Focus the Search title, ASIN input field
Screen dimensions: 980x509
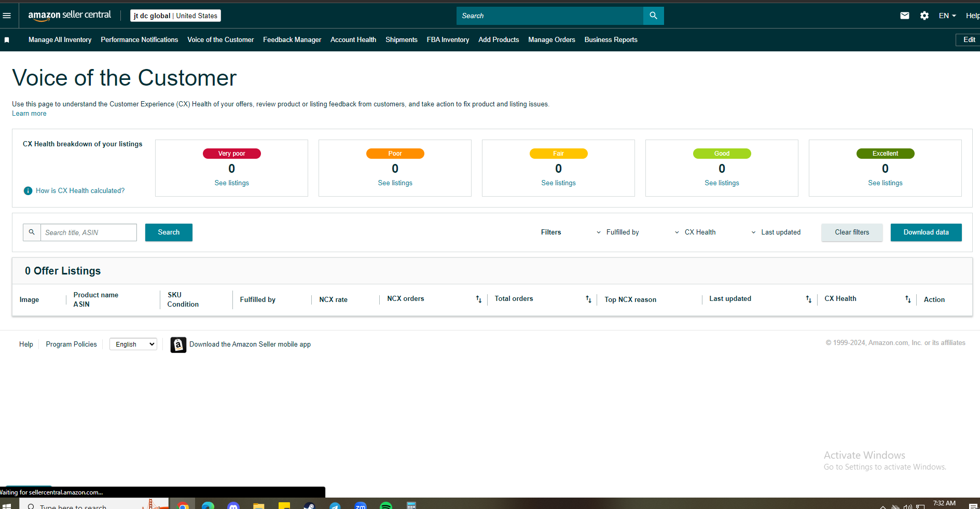click(x=89, y=232)
